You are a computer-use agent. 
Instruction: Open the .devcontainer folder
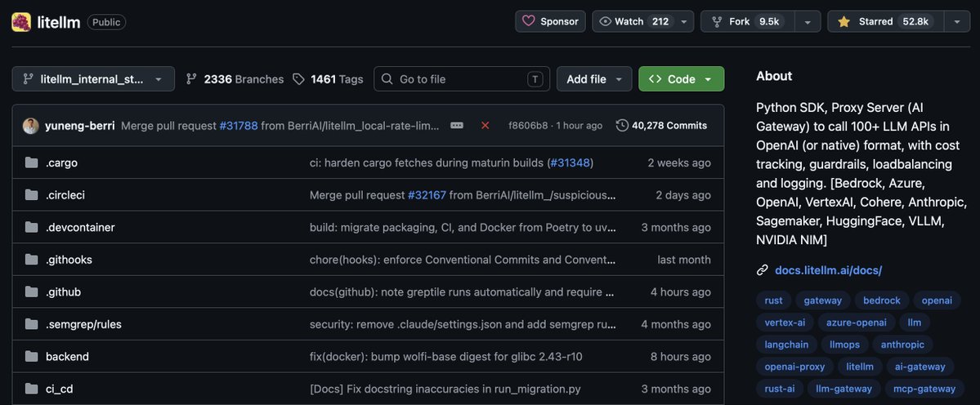pos(80,228)
